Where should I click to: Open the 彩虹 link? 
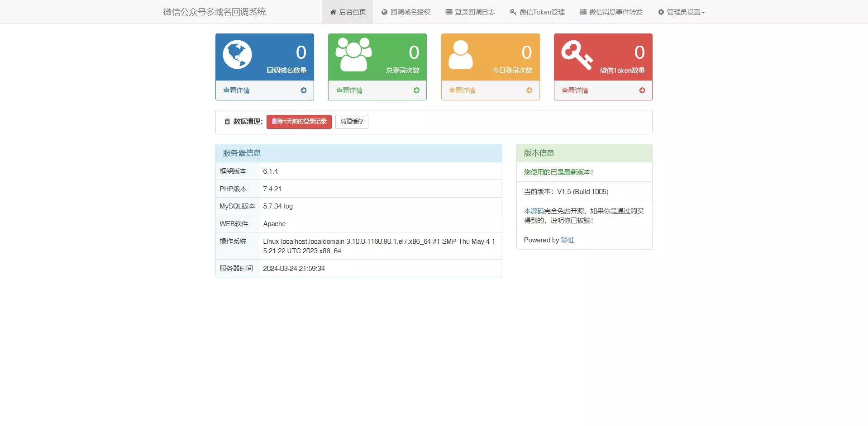coord(568,240)
